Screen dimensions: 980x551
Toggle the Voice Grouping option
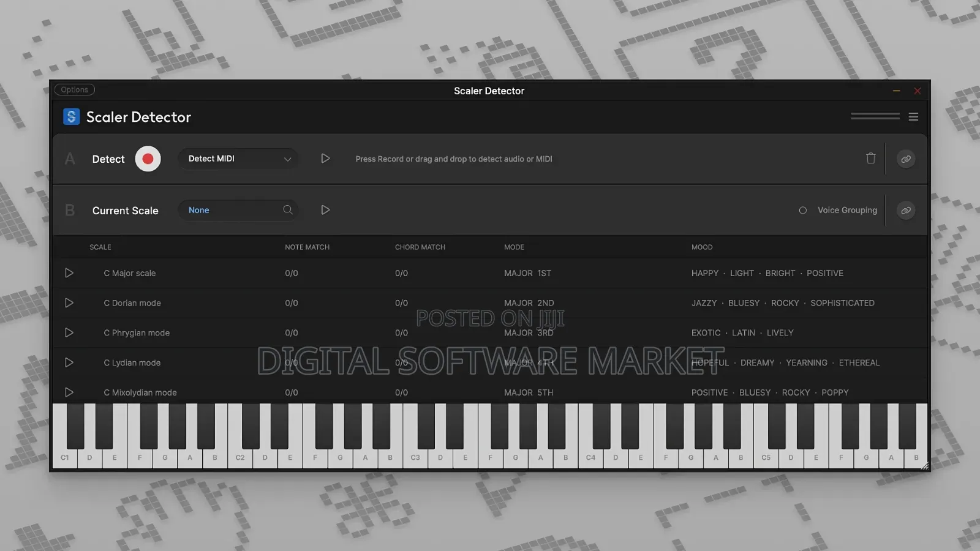(802, 210)
